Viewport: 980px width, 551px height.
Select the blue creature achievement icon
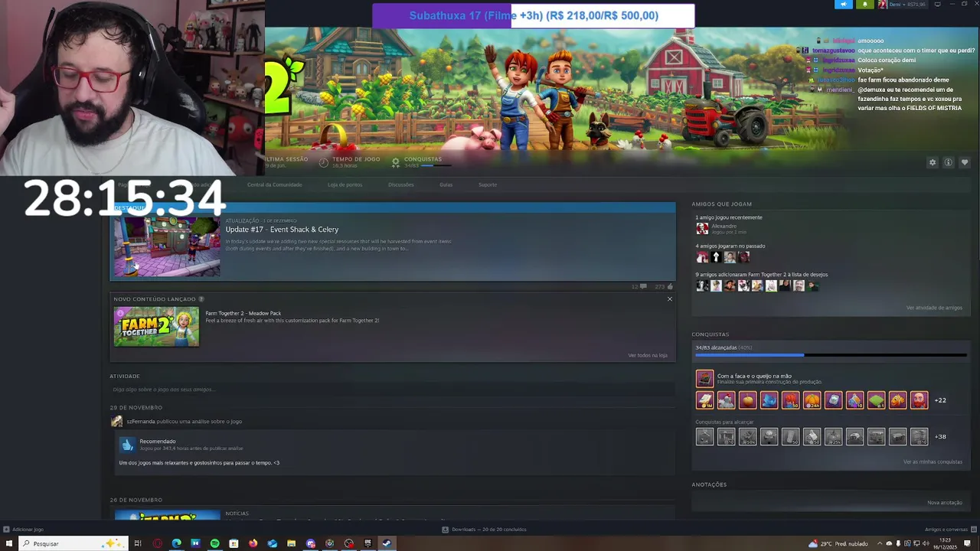769,399
